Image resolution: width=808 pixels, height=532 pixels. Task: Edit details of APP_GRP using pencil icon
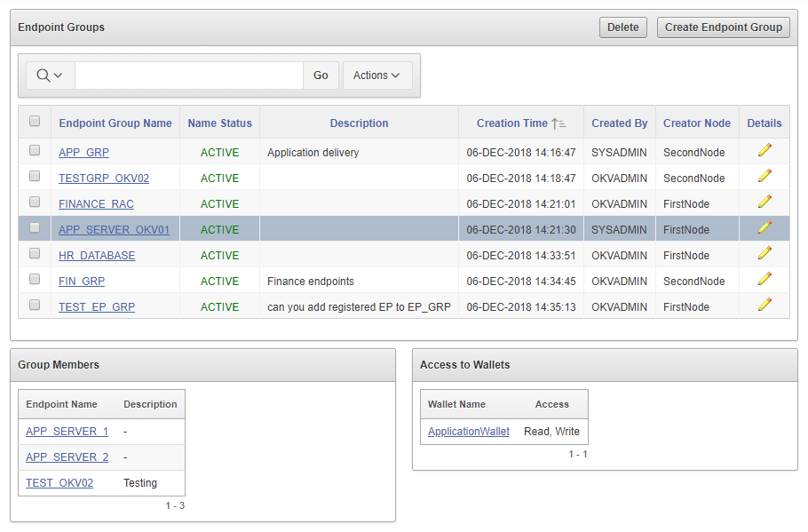[764, 152]
